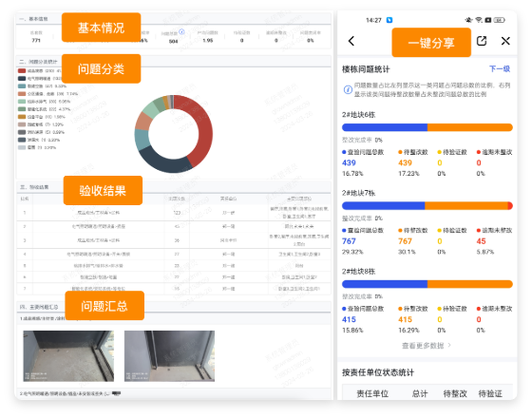Viewport: 532px width, 418px height.
Task: Click the 2#地块7栋 progress bar
Action: click(427, 205)
